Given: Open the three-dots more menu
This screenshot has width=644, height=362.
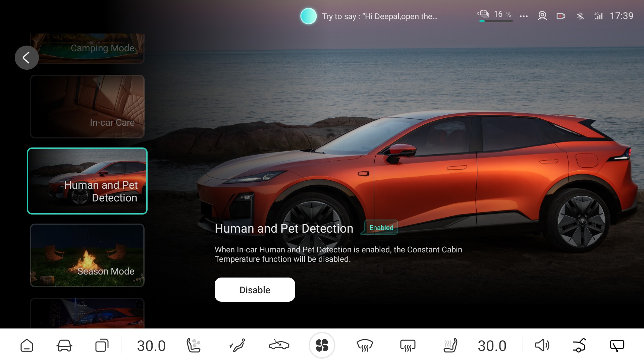Looking at the screenshot, I should pos(524,16).
